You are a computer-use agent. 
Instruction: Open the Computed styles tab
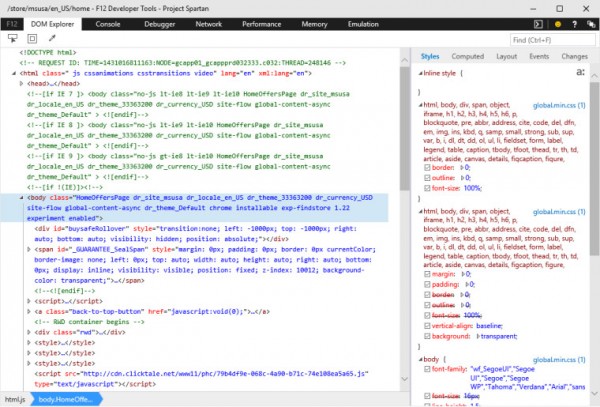tap(467, 57)
